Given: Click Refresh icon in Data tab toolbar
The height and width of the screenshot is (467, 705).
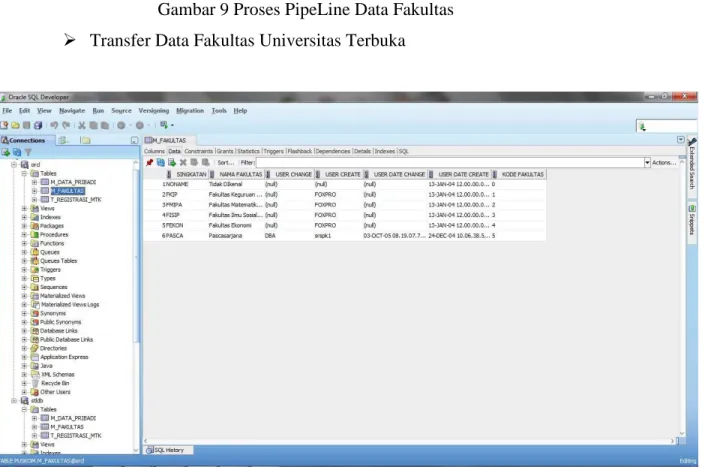Looking at the screenshot, I should [x=161, y=163].
